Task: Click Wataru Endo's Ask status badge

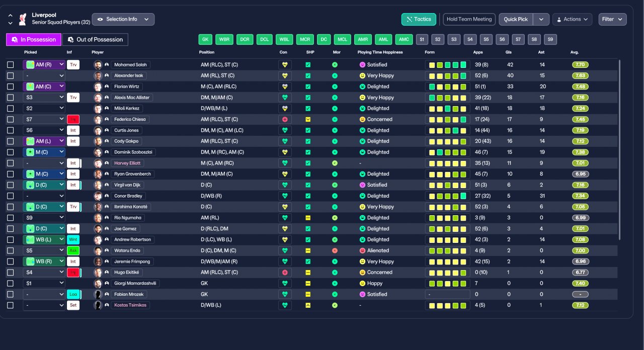Action: 73,250
